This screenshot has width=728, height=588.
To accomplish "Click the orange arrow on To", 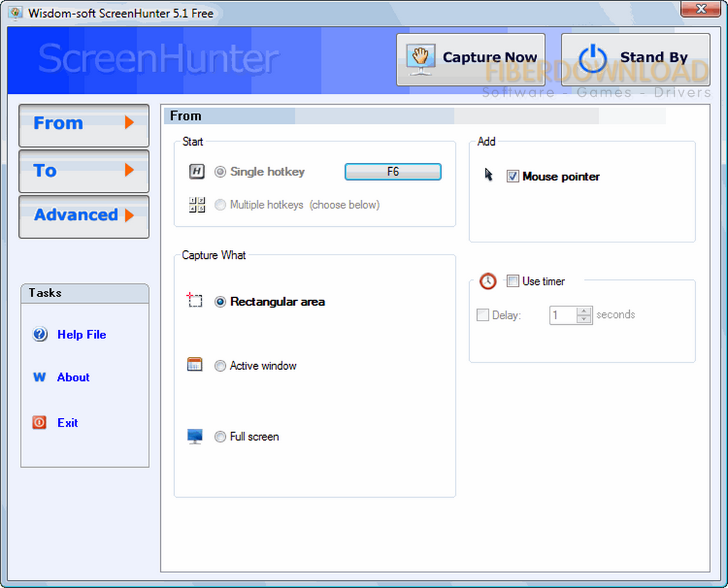I will coord(129,169).
